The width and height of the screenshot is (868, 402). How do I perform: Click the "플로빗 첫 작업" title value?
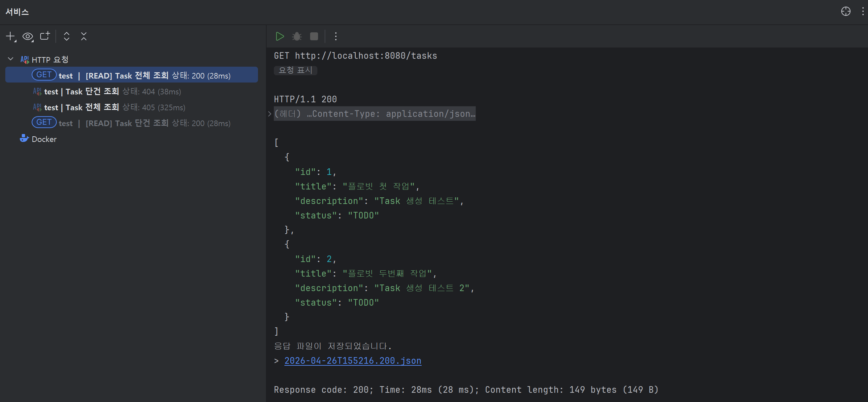378,186
